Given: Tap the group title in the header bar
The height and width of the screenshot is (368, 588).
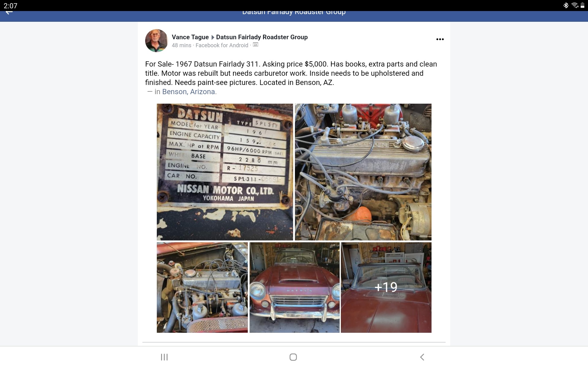Looking at the screenshot, I should 294,13.
